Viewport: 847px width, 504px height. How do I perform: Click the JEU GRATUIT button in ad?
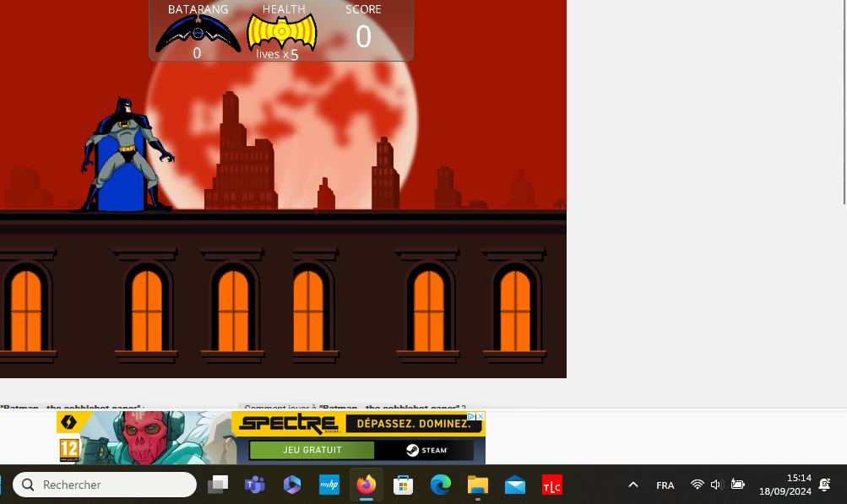tap(312, 450)
